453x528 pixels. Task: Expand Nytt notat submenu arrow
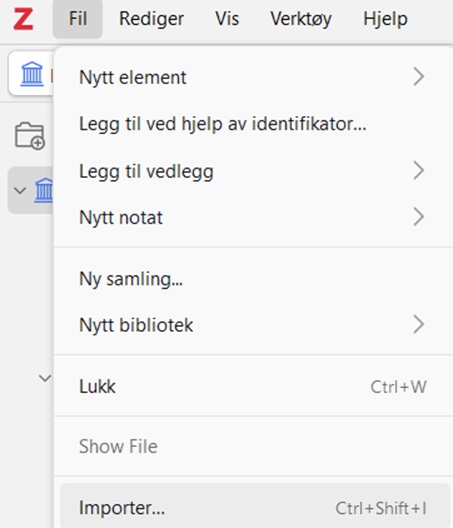pos(418,217)
